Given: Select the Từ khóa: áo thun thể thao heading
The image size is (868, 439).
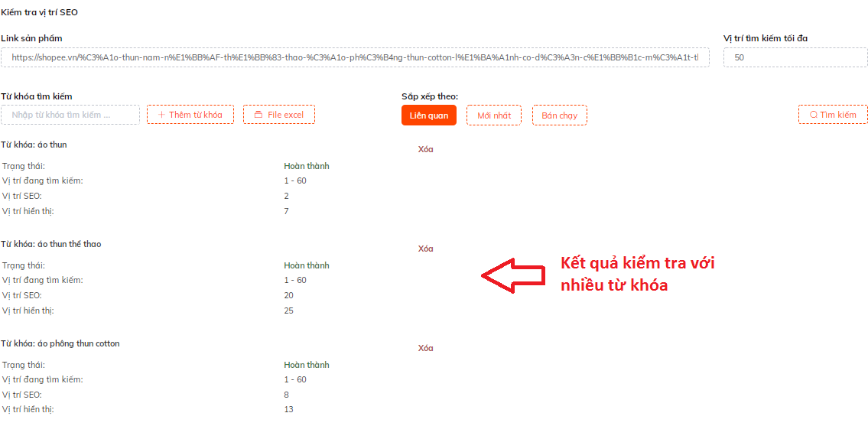Looking at the screenshot, I should (x=51, y=244).
